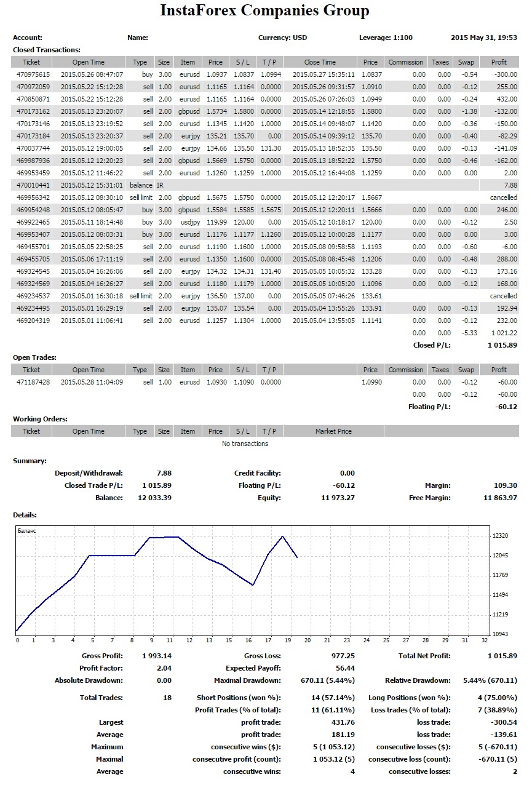Click the No transactions text
The width and height of the screenshot is (532, 785).
(x=245, y=444)
